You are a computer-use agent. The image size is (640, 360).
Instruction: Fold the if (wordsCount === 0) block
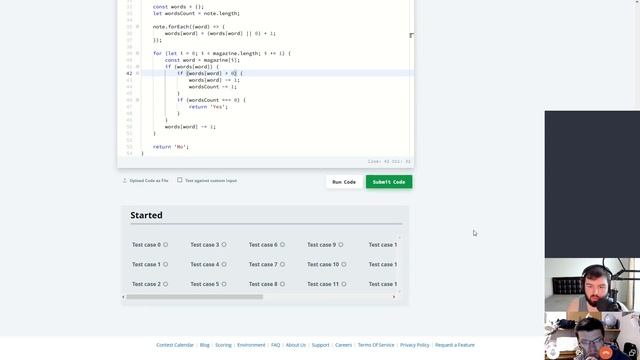(138, 100)
